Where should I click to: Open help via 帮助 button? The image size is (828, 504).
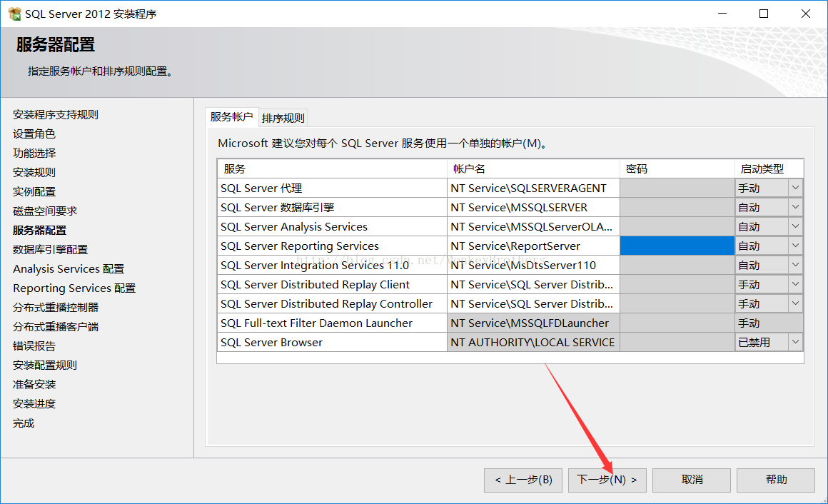(776, 480)
